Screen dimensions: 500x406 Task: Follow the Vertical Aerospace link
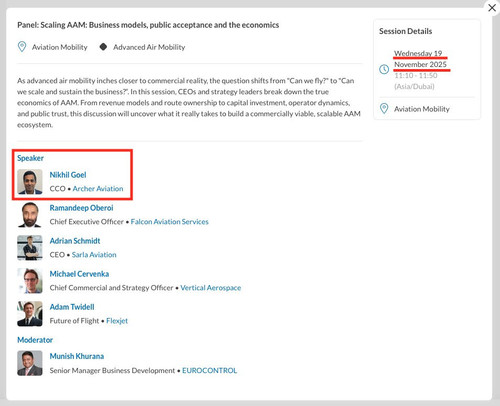click(211, 288)
